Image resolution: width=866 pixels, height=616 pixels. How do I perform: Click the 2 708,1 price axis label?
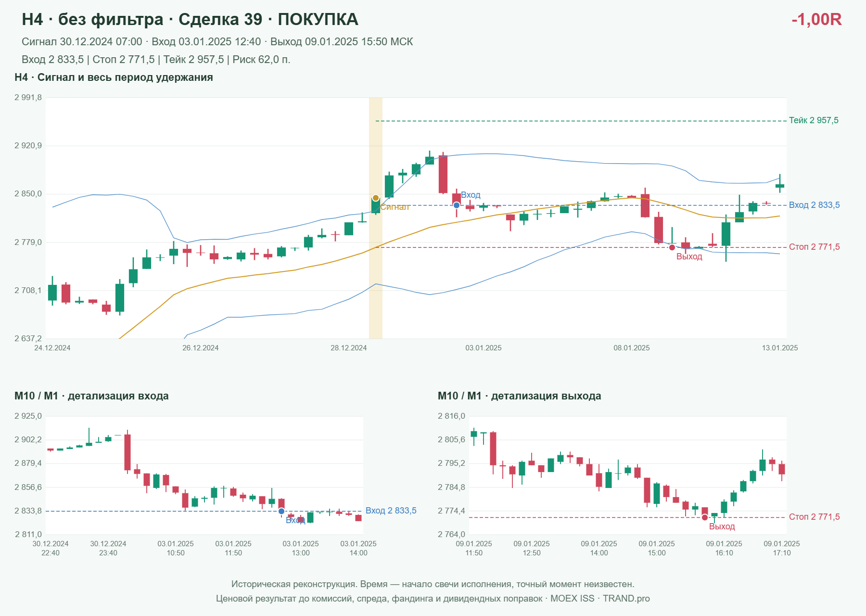[x=28, y=291]
